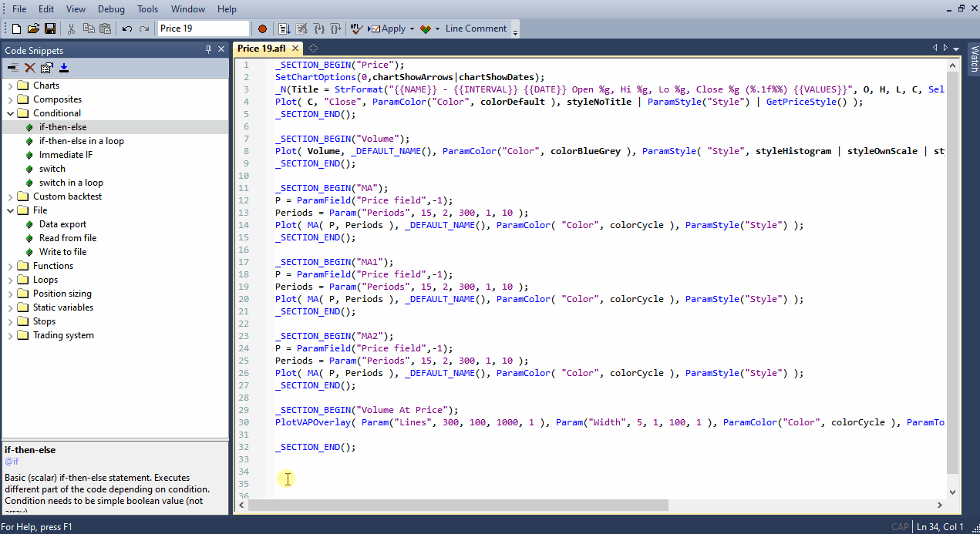Click the formula name field Price 19
This screenshot has width=980, height=534.
pos(204,29)
